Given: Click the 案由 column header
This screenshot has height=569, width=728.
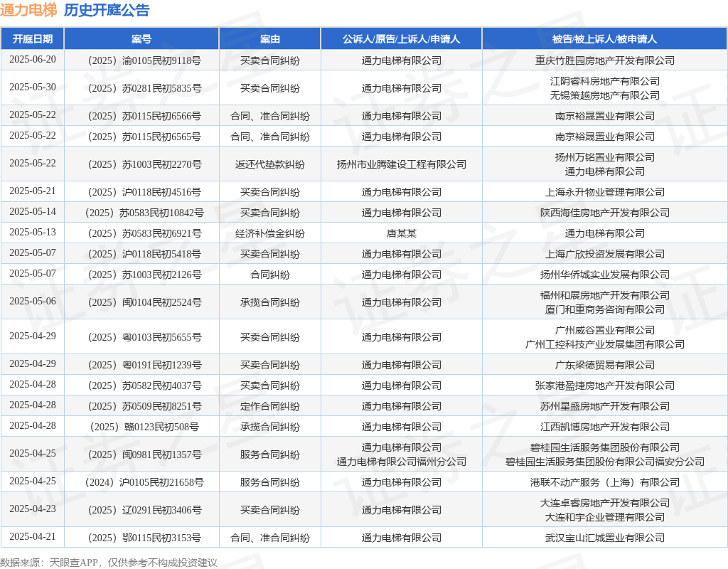Looking at the screenshot, I should 269,39.
